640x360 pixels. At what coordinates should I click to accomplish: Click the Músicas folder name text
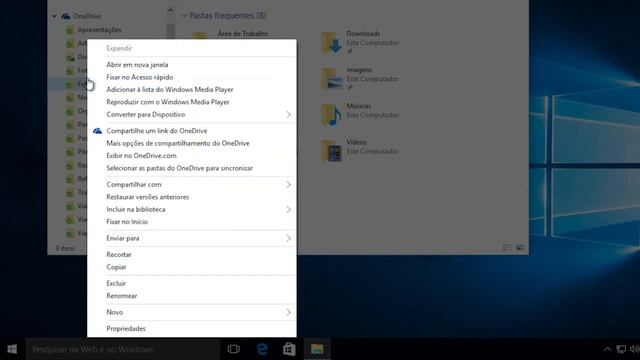359,106
